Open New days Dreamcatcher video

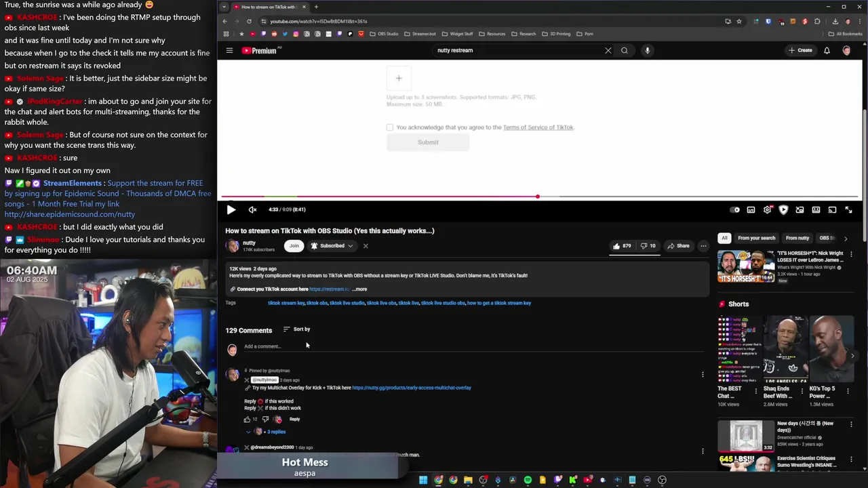pos(746,436)
